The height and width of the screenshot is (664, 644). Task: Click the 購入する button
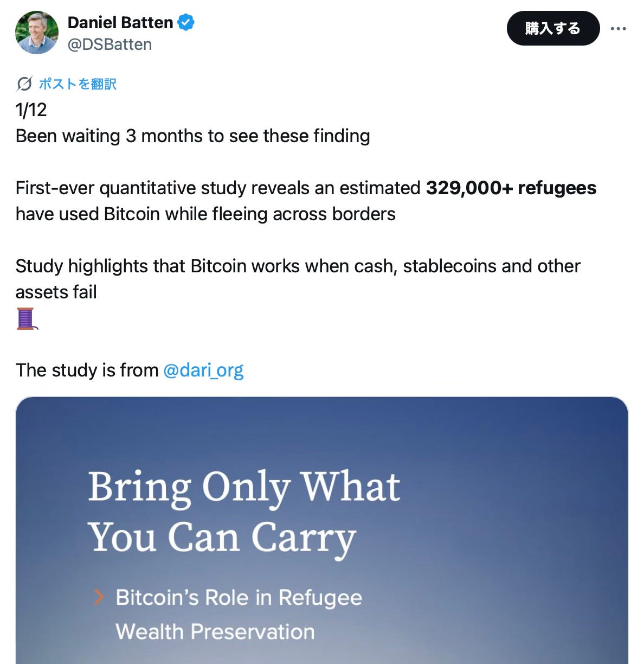pos(553,28)
